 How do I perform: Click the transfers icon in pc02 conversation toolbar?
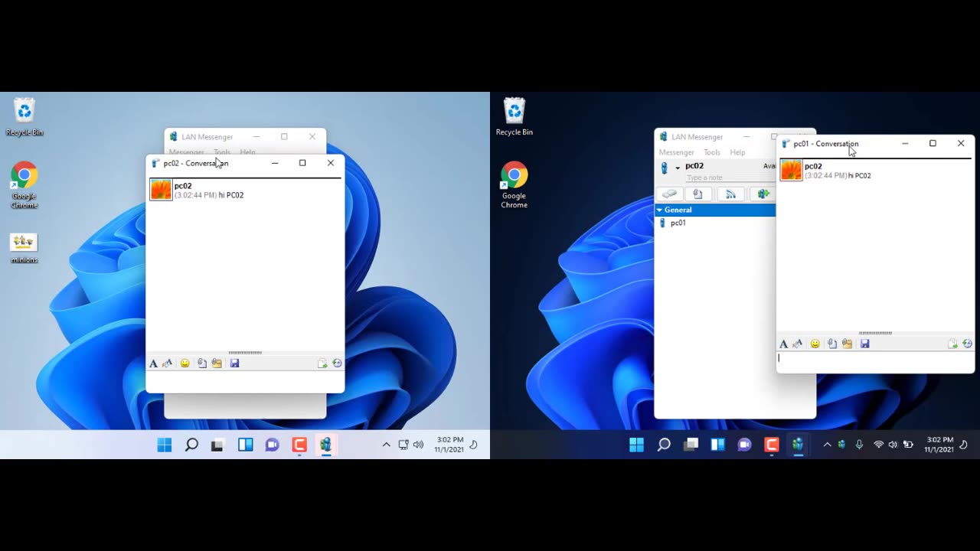click(322, 364)
